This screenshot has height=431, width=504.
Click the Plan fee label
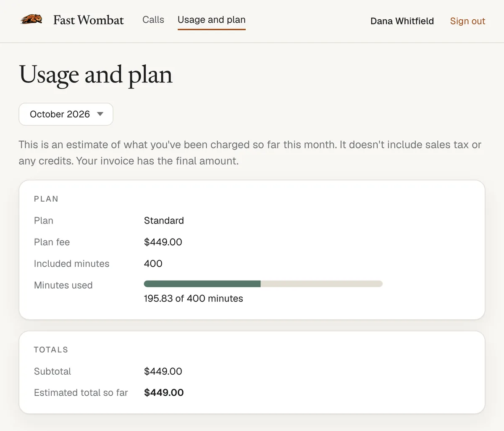52,242
